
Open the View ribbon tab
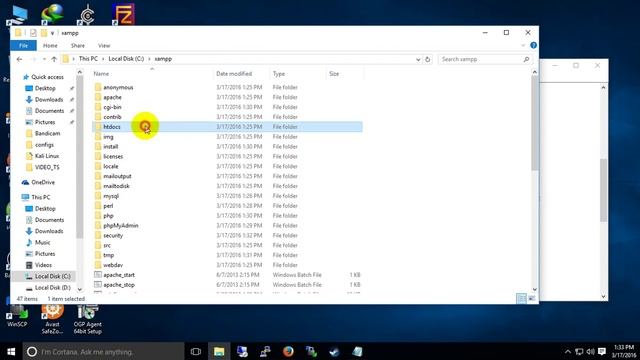coord(104,45)
